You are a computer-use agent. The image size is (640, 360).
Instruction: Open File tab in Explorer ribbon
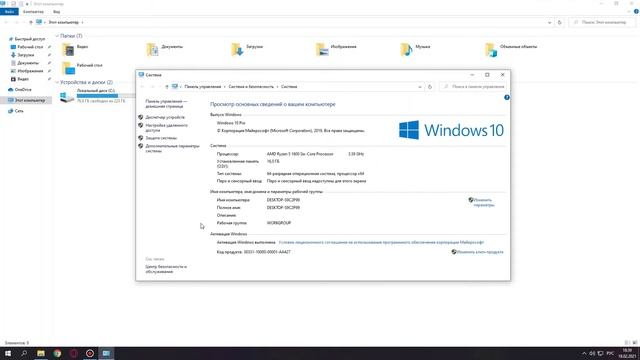[9, 11]
